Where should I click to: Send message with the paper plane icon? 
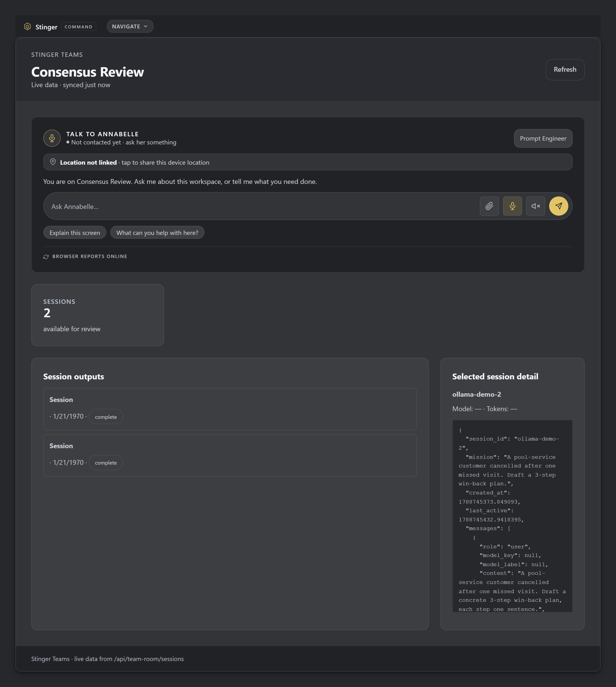(558, 206)
